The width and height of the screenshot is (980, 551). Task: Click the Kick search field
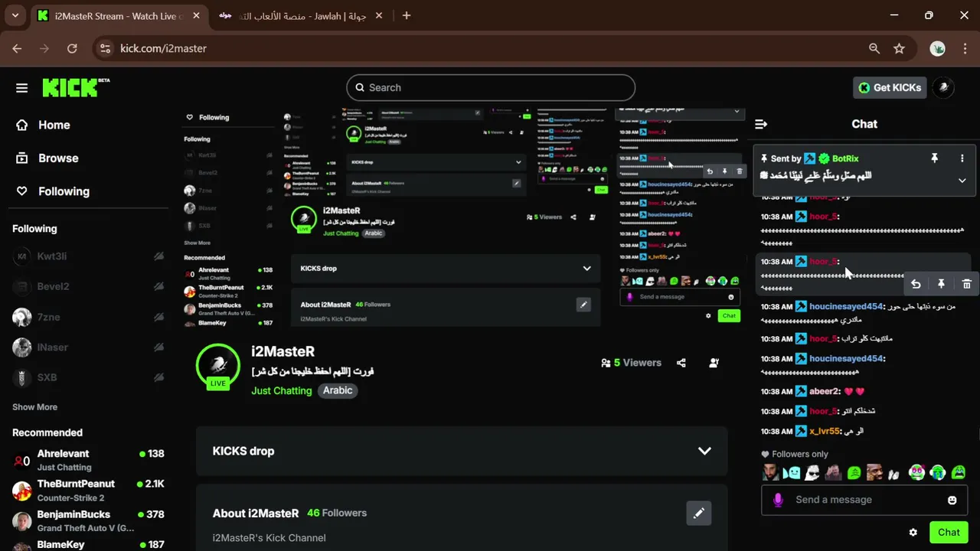(x=491, y=87)
